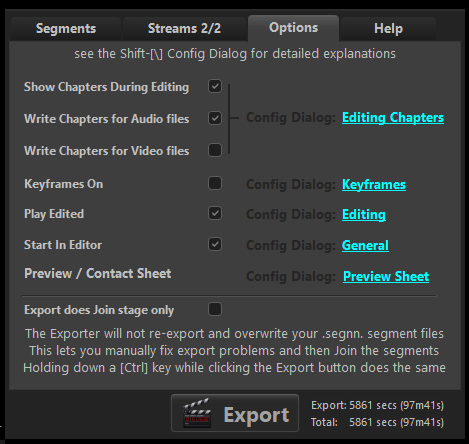Open the General config dialog link
Viewport: 469px width, 444px height.
[365, 246]
